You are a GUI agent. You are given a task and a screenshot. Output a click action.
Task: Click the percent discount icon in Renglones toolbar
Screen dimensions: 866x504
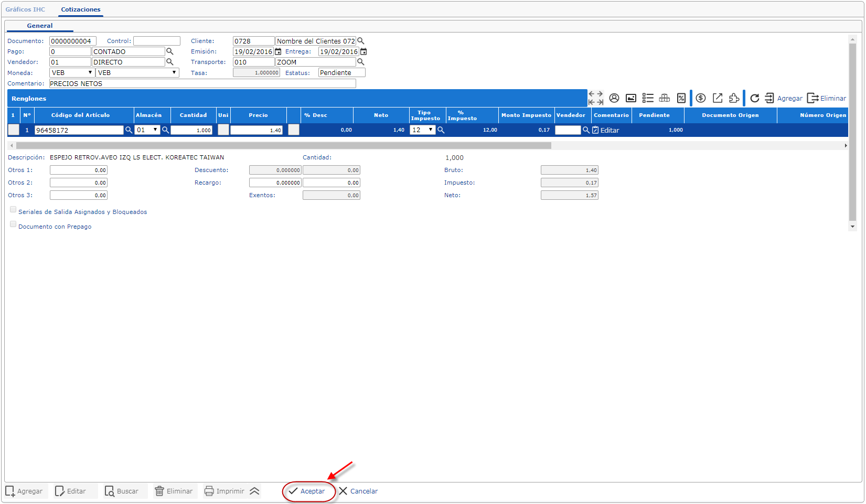[681, 98]
